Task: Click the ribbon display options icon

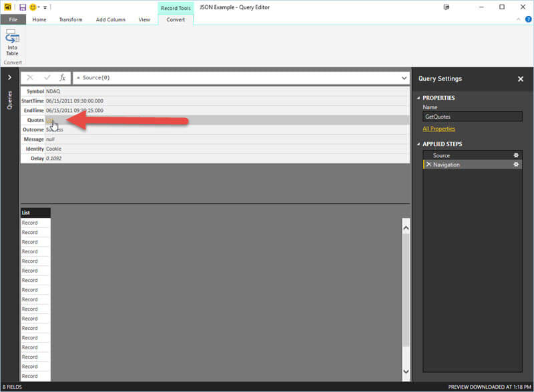Action: (447, 7)
